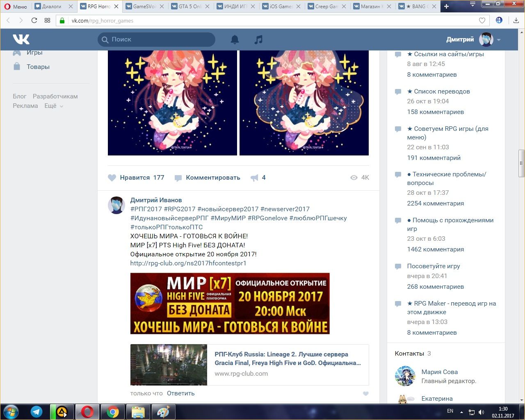Open the rpg-club.org contest link
The width and height of the screenshot is (525, 420).
[x=188, y=263]
